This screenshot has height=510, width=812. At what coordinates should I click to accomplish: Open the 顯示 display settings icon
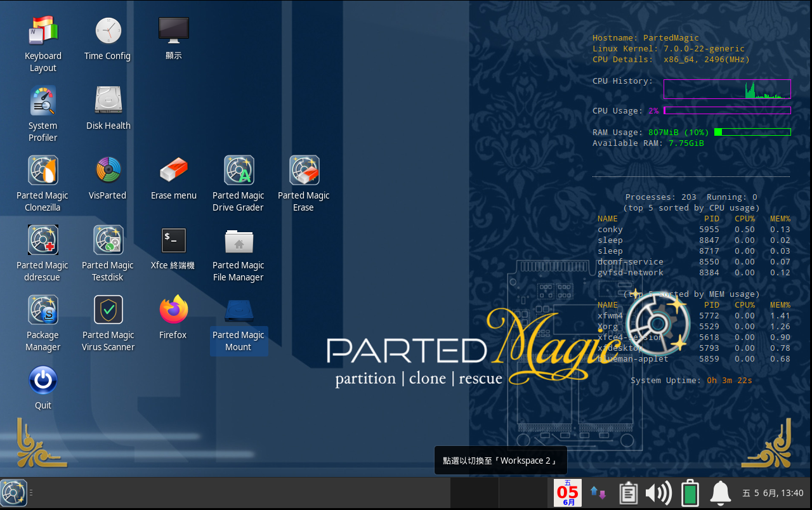coord(173,30)
